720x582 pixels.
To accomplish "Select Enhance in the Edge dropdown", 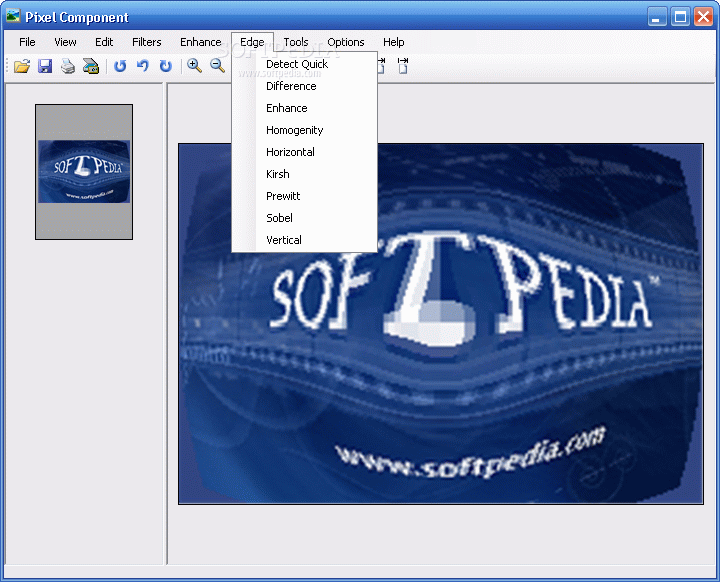I will pos(304,108).
